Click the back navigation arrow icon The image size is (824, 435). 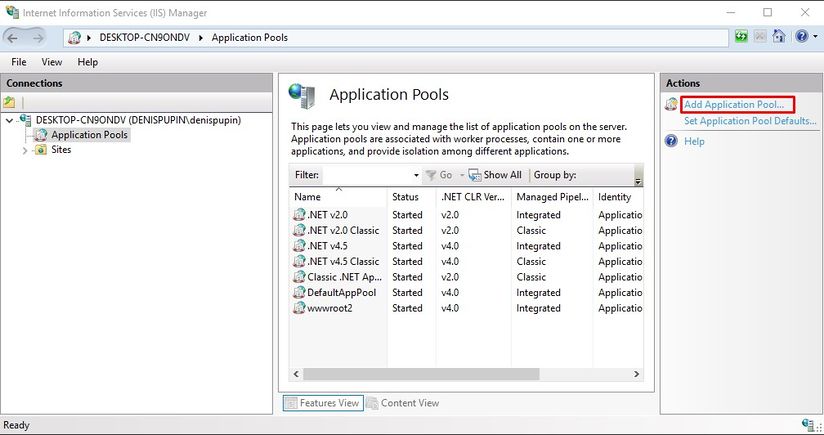pyautogui.click(x=13, y=38)
